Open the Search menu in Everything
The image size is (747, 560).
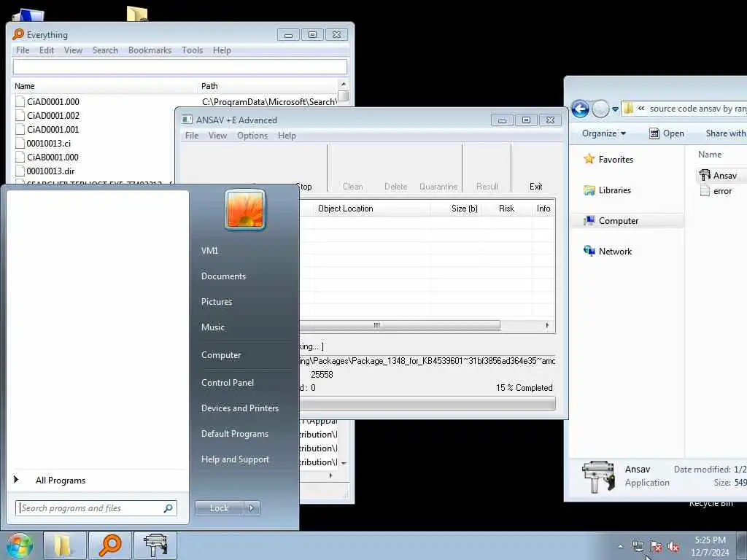[x=105, y=50]
